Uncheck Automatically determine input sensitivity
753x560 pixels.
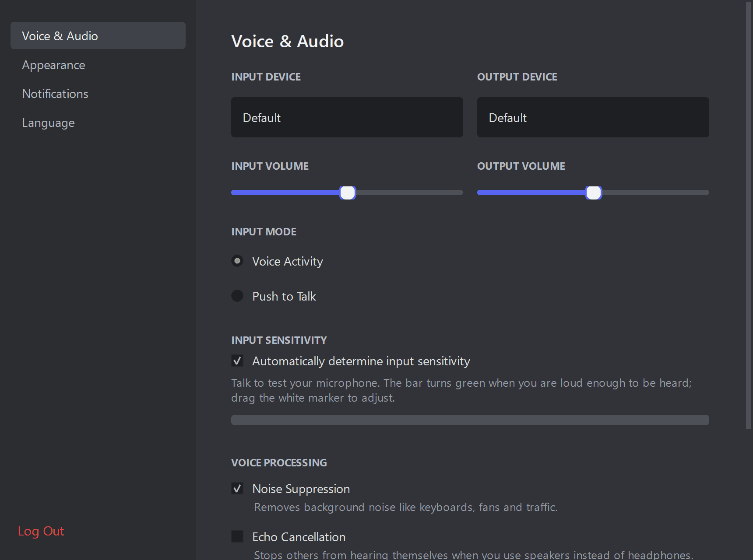(x=237, y=361)
